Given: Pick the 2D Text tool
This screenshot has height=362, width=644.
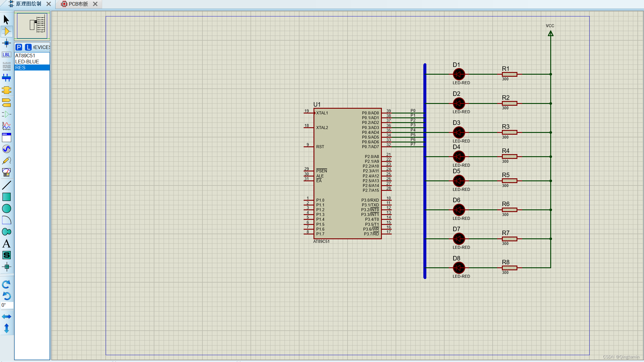Looking at the screenshot, I should pos(6,244).
